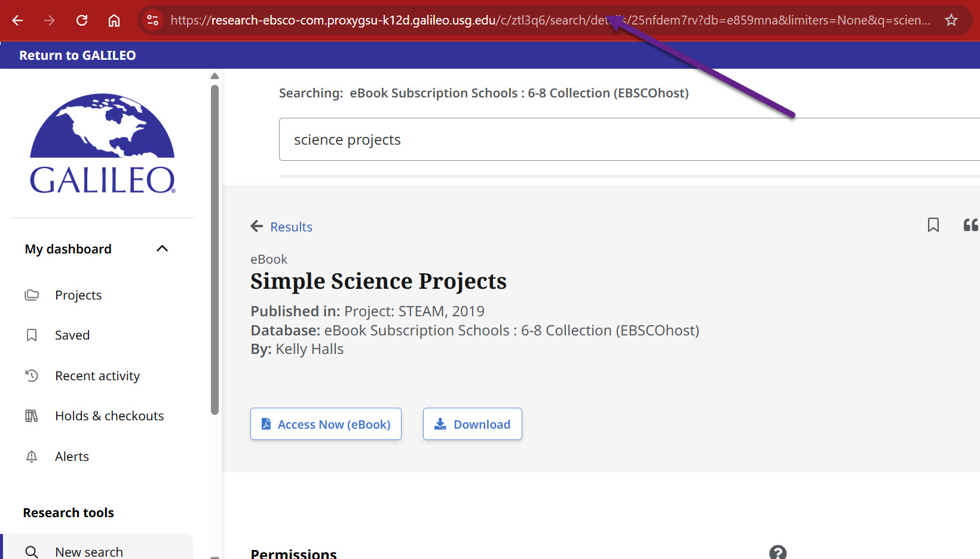Image resolution: width=980 pixels, height=559 pixels.
Task: Click the Recent activity history icon
Action: point(32,375)
